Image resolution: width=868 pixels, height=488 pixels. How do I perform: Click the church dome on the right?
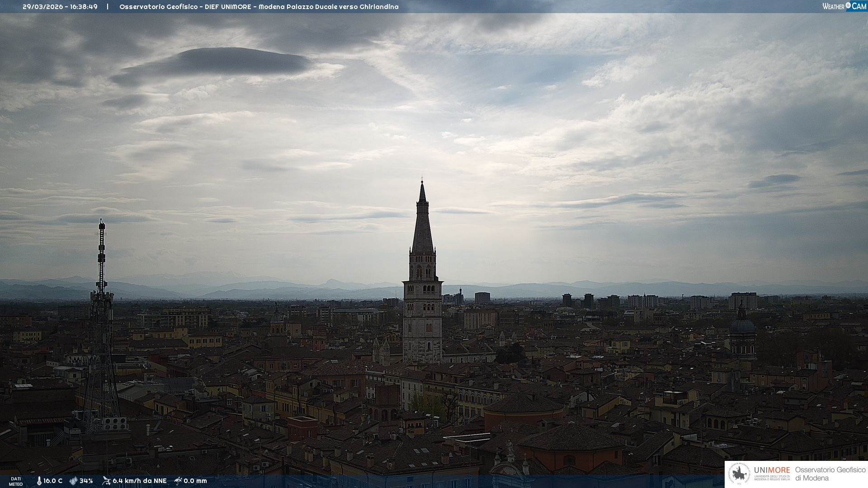coord(742,325)
